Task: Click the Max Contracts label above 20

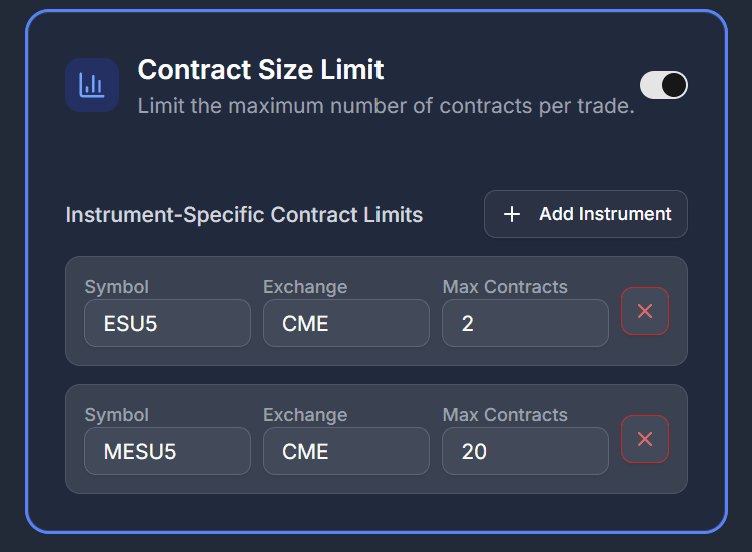Action: tap(505, 415)
